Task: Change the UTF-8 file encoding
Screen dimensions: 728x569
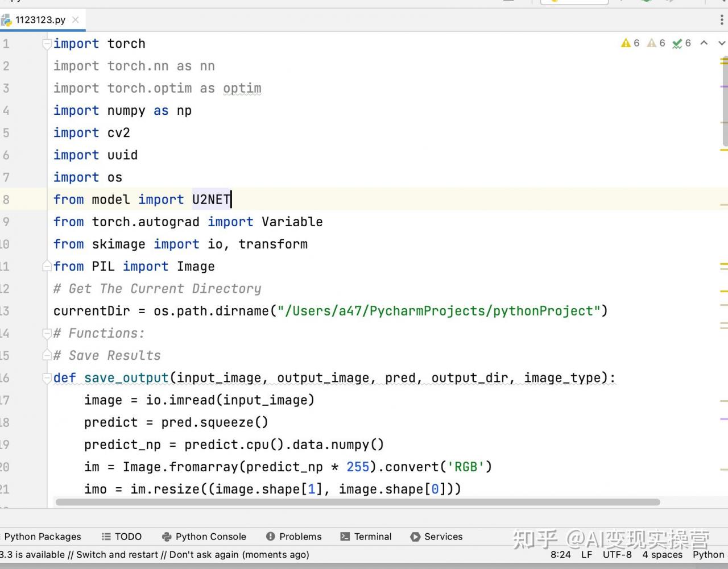Action: tap(617, 555)
